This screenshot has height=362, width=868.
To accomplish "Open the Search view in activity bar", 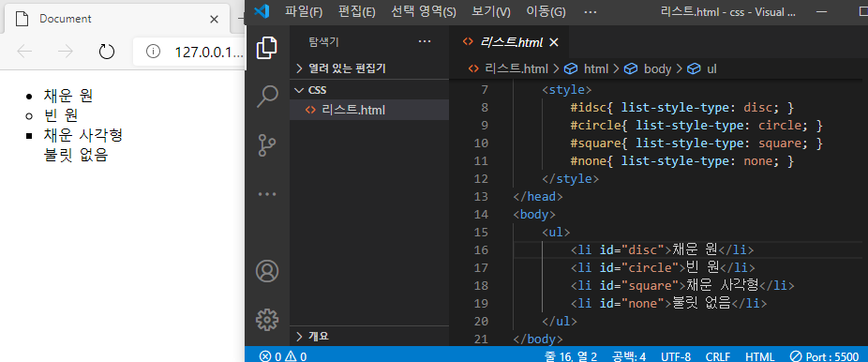I will pyautogui.click(x=267, y=97).
